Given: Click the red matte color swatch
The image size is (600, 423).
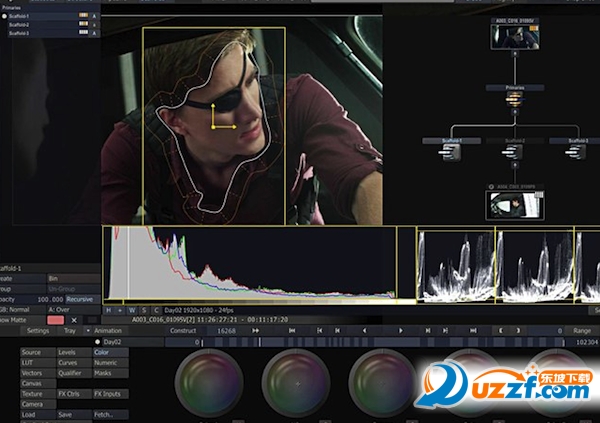Looking at the screenshot, I should coord(55,320).
